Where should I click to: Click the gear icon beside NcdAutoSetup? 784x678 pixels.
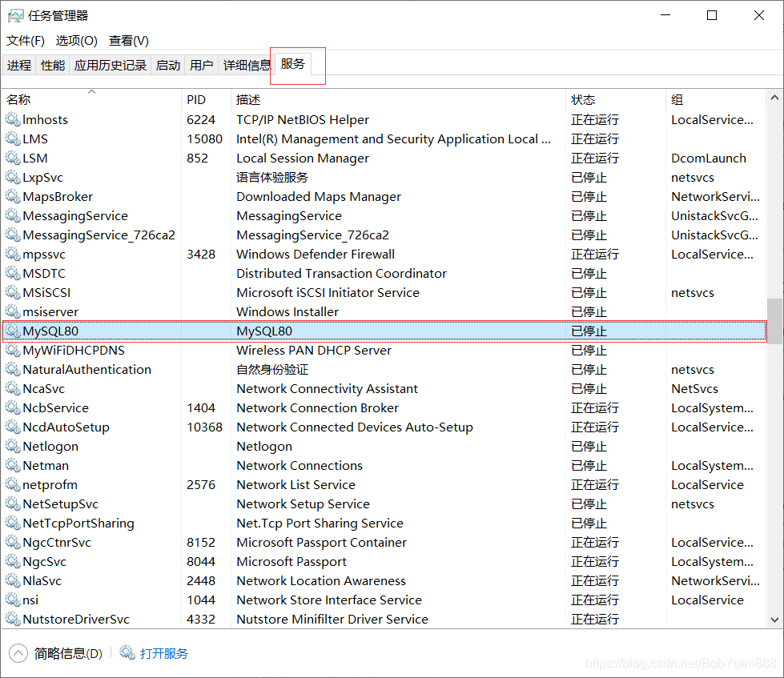(13, 427)
